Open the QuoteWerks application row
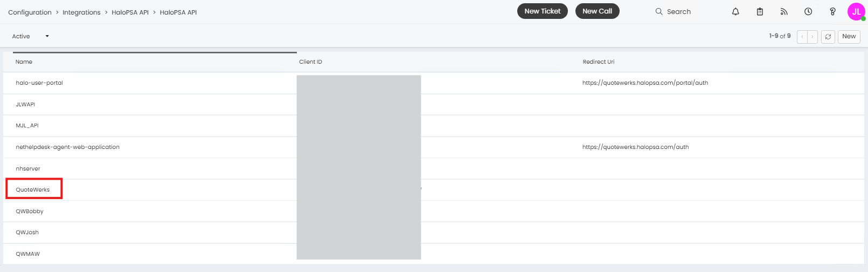 pyautogui.click(x=33, y=189)
